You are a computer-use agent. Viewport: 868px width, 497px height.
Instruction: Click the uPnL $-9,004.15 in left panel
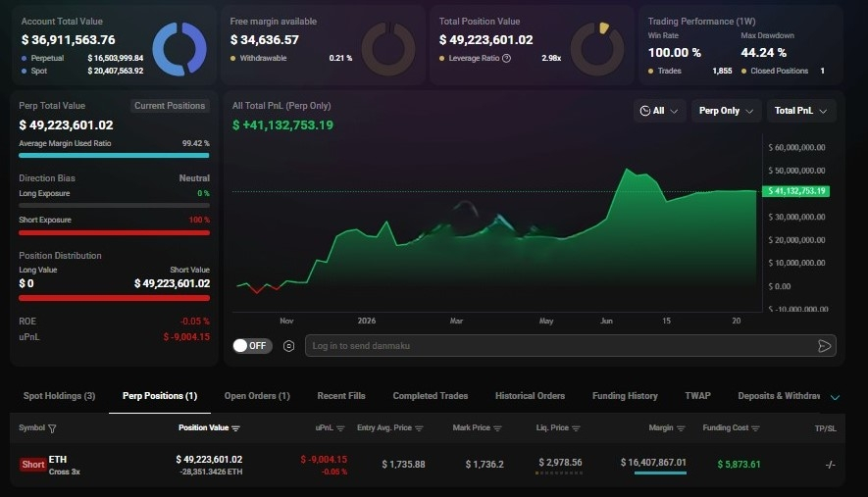(x=186, y=337)
